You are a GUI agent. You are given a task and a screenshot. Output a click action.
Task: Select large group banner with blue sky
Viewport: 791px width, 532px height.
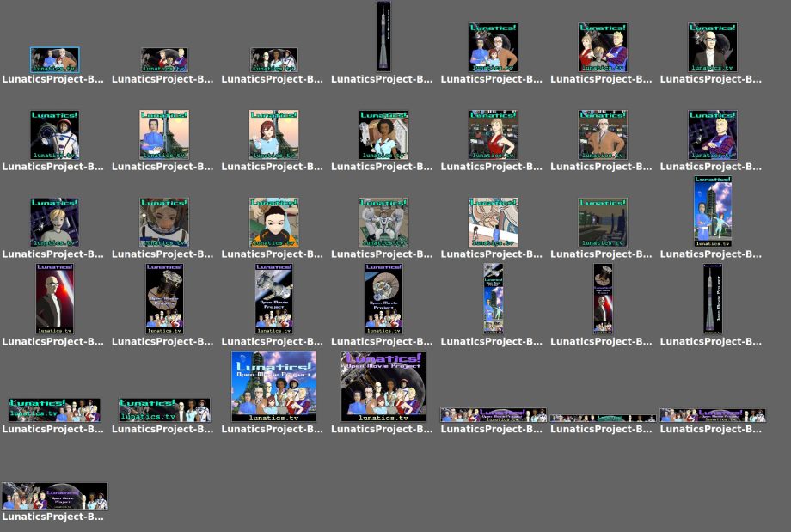pos(273,386)
